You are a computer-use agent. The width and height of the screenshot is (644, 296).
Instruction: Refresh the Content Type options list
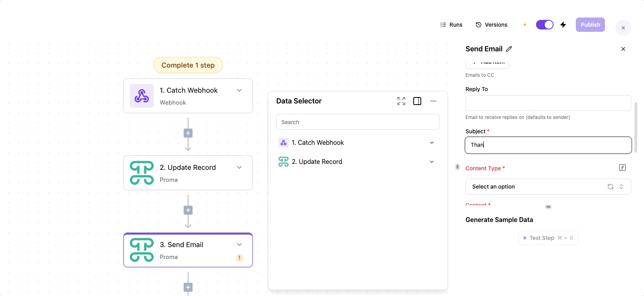pos(610,187)
